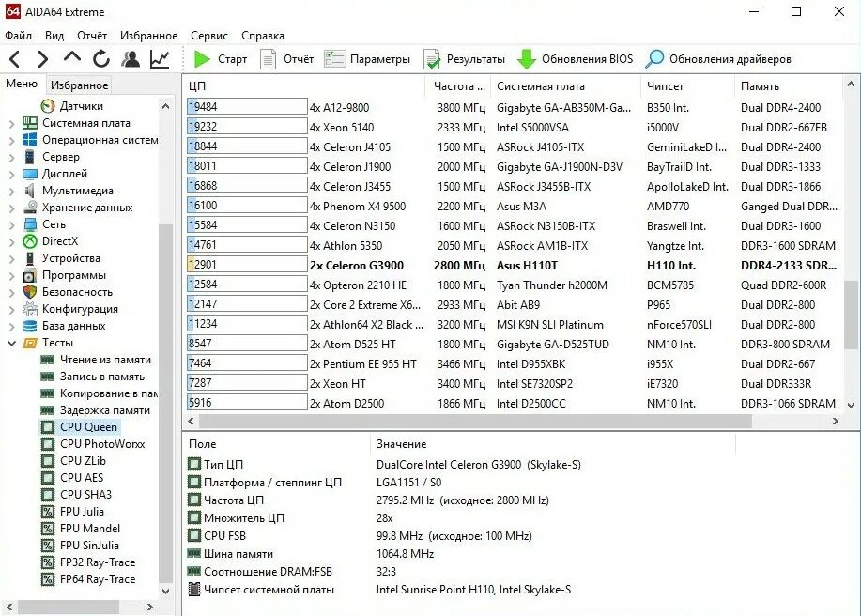Go forward with the right arrow icon
The height and width of the screenshot is (616, 861).
click(42, 59)
